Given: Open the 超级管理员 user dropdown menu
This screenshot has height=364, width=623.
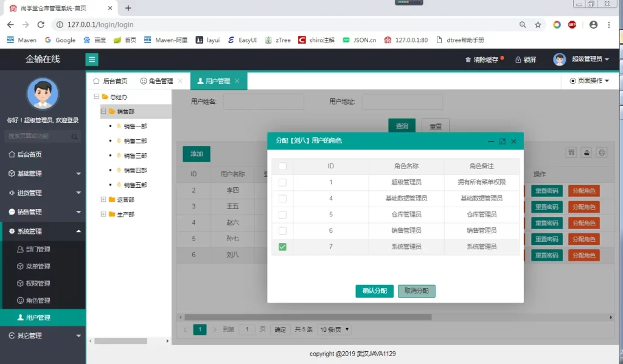Looking at the screenshot, I should tap(588, 59).
